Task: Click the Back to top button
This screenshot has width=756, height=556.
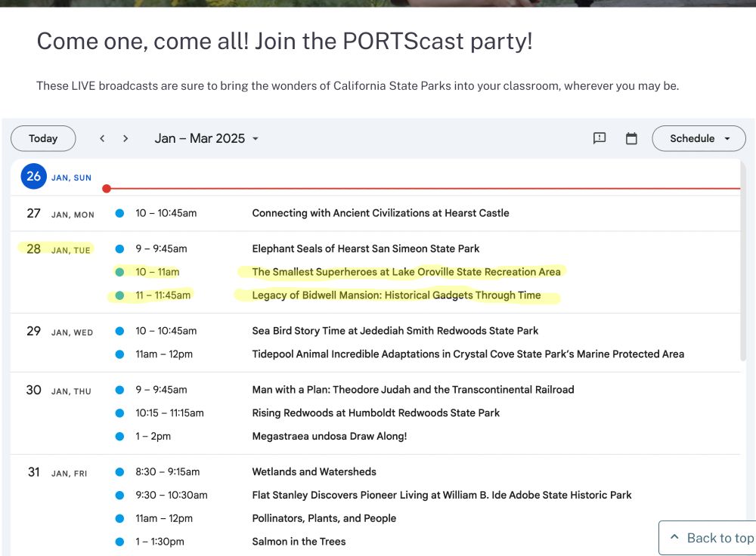Action: click(708, 538)
